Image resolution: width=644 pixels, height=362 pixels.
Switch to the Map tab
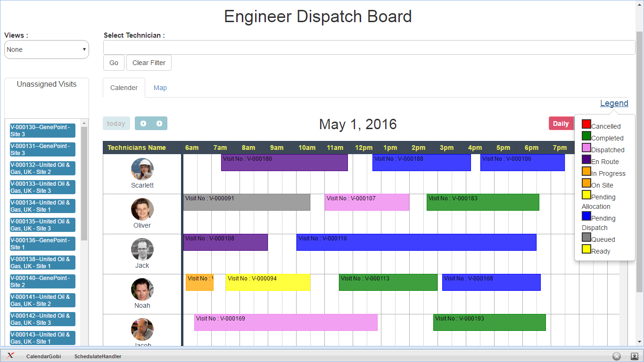coord(160,88)
